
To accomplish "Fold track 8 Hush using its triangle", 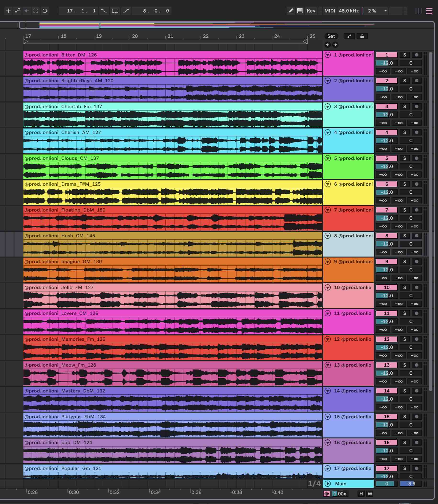I will (x=327, y=236).
